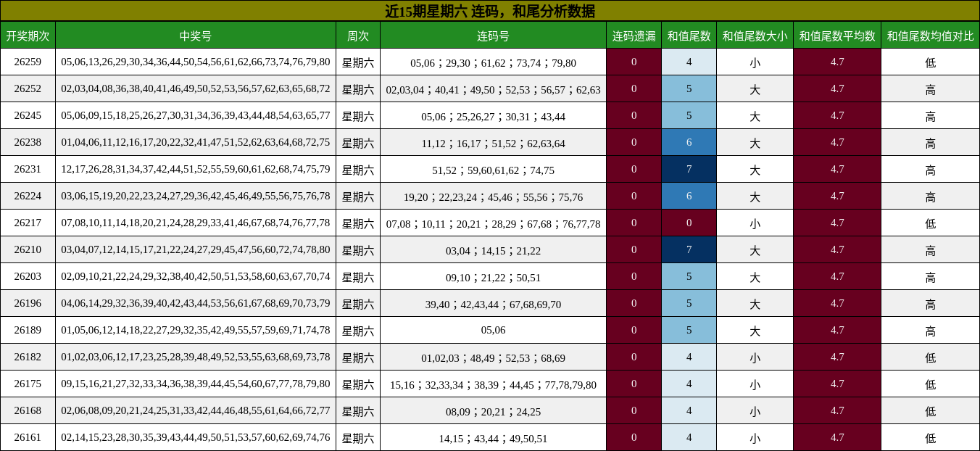Viewport: 980px width, 451px height.
Task: Click winning numbers starting 02,09,10,21,22
Action: click(x=196, y=276)
